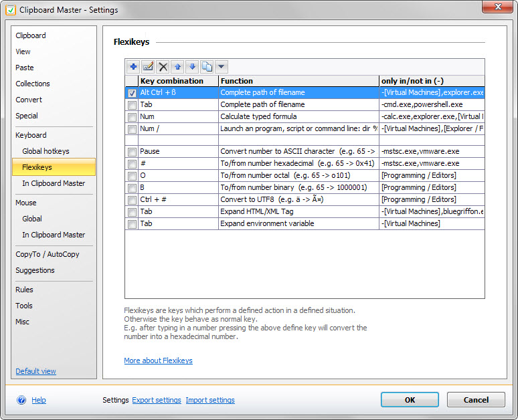Select '-cmd.exe,powershell.exe' cell
518x420 pixels.
432,105
